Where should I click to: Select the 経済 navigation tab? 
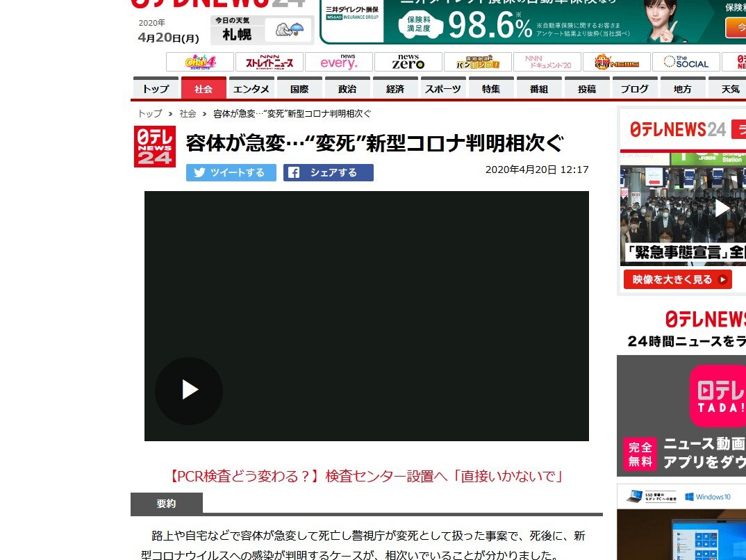pyautogui.click(x=395, y=88)
